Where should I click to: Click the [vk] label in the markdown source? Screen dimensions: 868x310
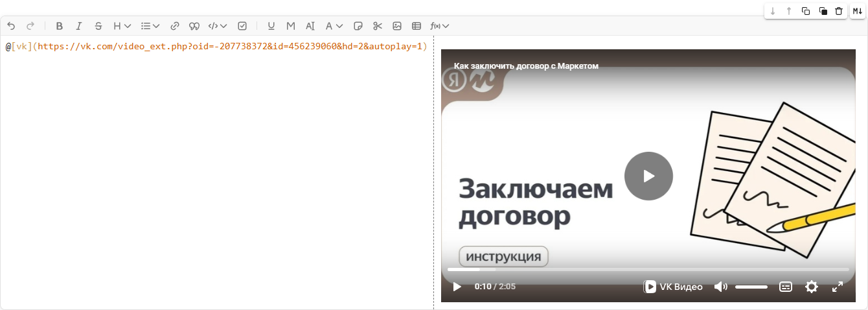pyautogui.click(x=22, y=47)
